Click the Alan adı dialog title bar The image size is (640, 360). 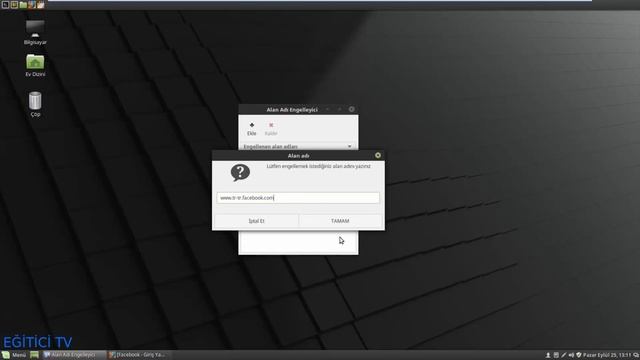click(298, 156)
